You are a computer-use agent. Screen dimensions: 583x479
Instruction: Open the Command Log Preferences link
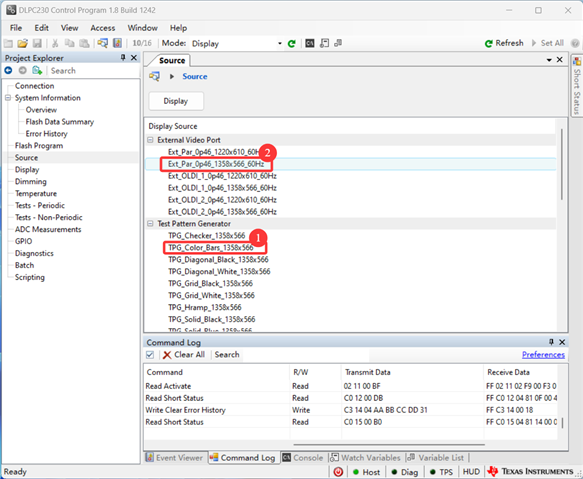coord(543,355)
